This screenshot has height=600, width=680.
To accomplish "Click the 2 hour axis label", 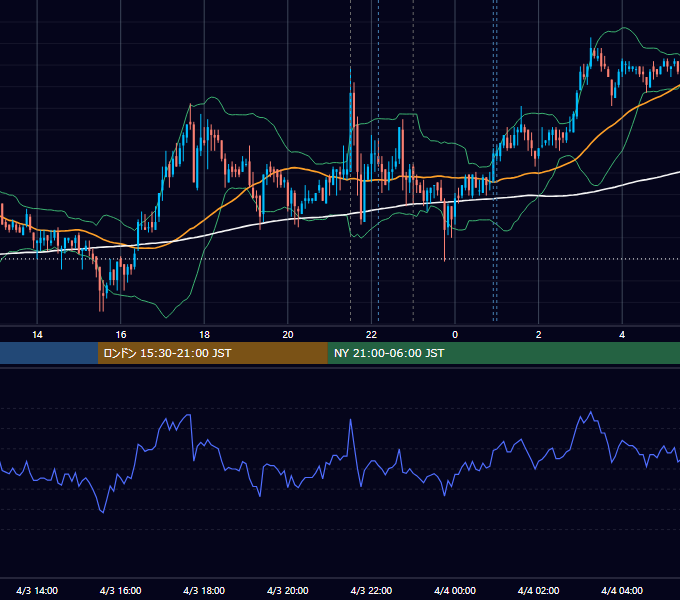I will point(538,335).
